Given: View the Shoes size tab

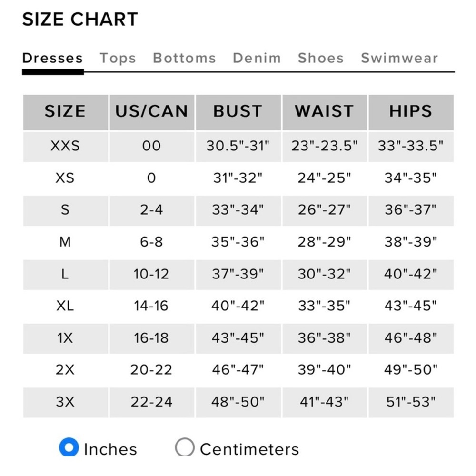Looking at the screenshot, I should pyautogui.click(x=321, y=58).
